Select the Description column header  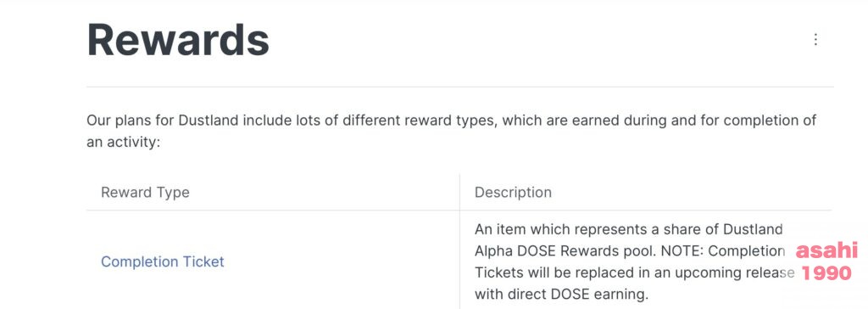tap(513, 192)
